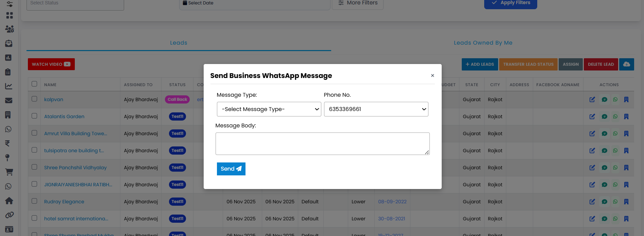This screenshot has width=644, height=236.
Task: Open the shopping cart sidebar icon
Action: pyautogui.click(x=9, y=172)
